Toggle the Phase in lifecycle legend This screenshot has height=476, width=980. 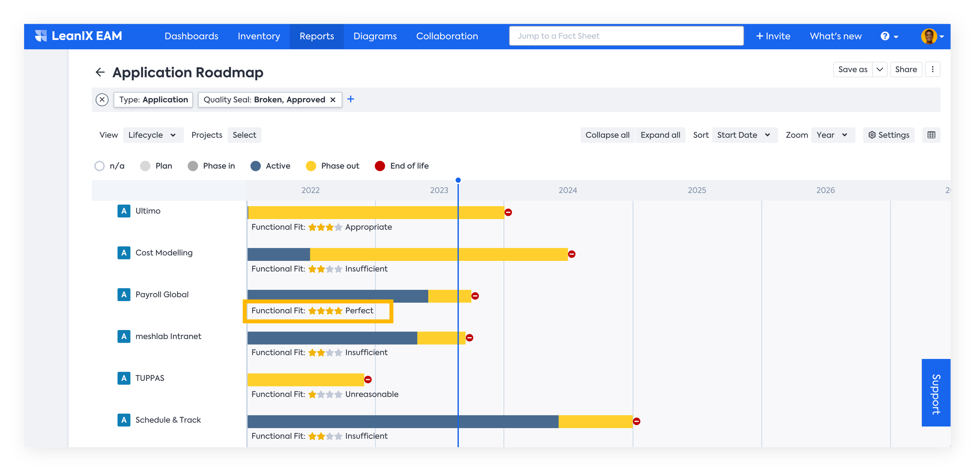tap(211, 166)
